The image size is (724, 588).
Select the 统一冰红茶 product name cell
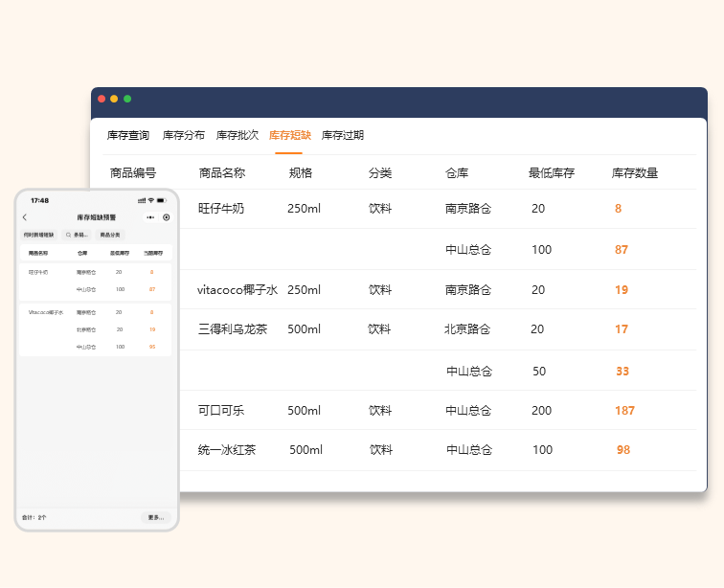(x=227, y=450)
